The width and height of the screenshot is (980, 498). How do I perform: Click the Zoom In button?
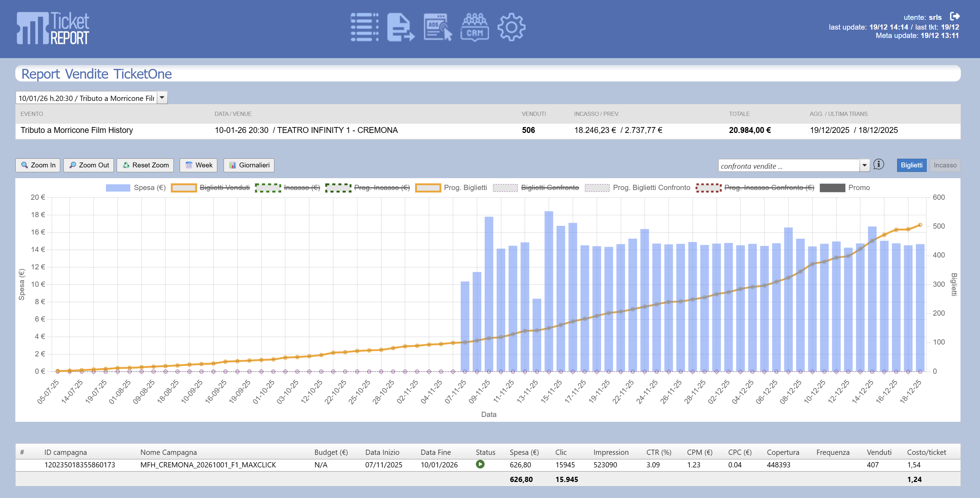pyautogui.click(x=38, y=165)
